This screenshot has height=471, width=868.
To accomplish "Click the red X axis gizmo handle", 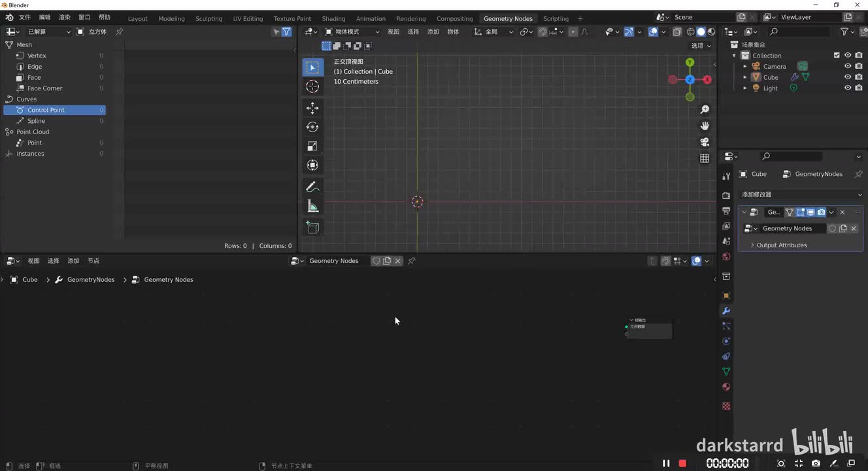I will coord(707,79).
